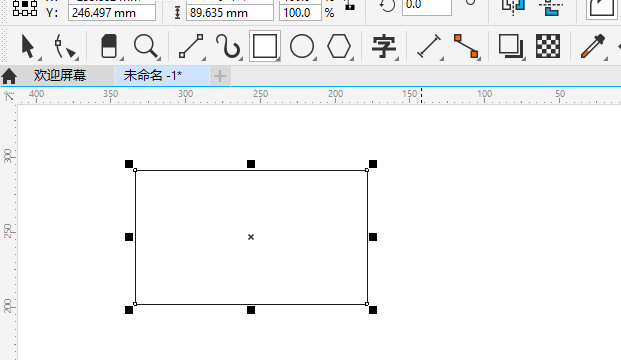Select the Polygon hexagon tool
Screen dimensions: 621x360
[339, 46]
